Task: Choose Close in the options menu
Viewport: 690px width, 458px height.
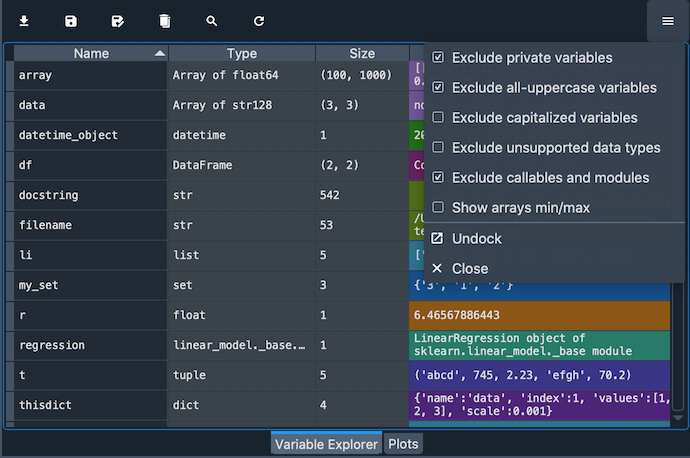Action: 469,269
